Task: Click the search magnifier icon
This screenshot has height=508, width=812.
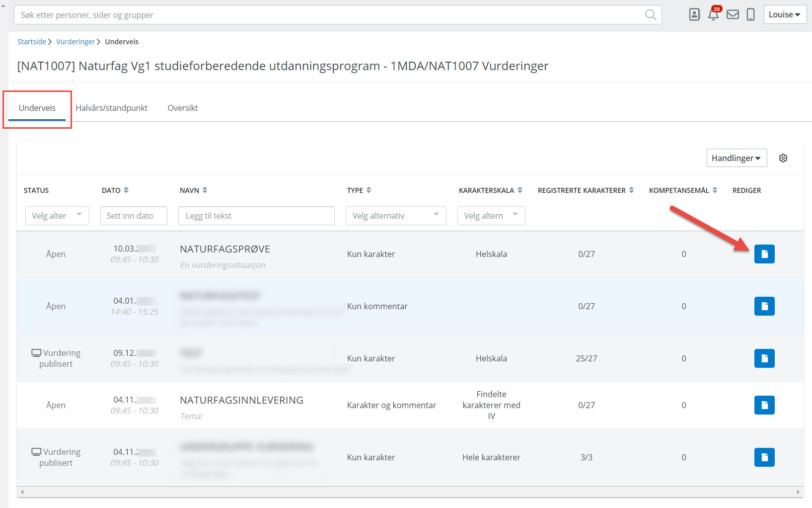Action: point(650,15)
